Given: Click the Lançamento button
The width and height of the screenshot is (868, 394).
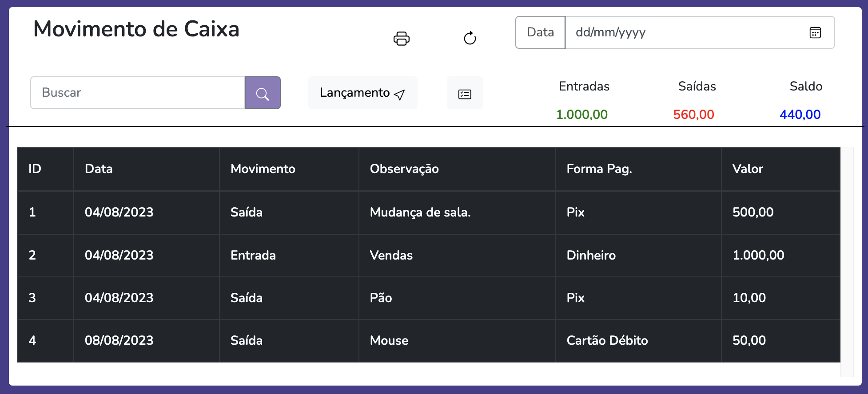Looking at the screenshot, I should coord(362,93).
